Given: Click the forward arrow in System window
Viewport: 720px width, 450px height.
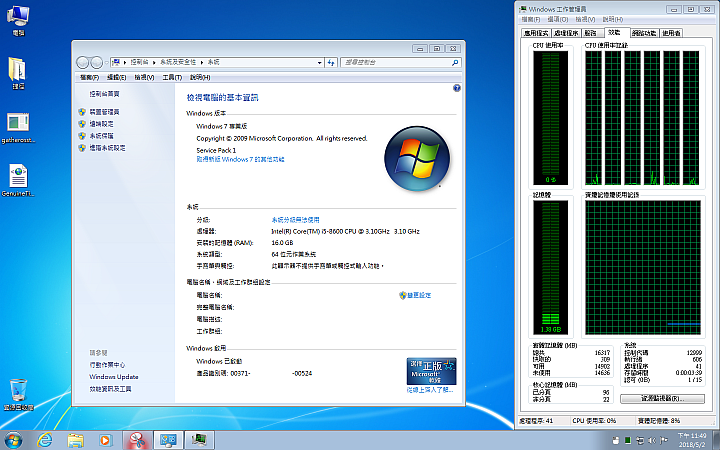Looking at the screenshot, I should coord(96,62).
